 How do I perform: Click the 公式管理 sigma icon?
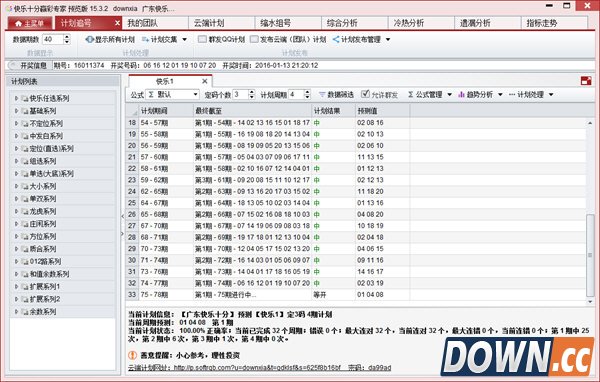tap(411, 95)
